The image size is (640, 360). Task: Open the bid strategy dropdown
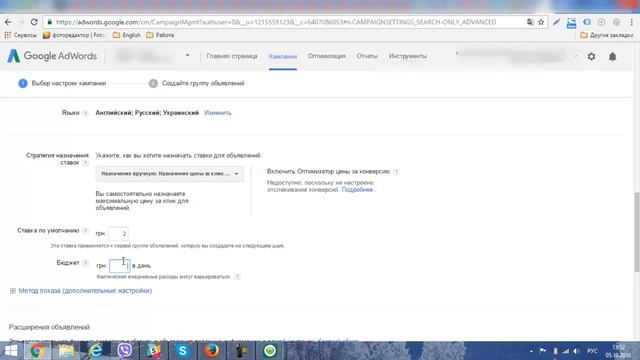pyautogui.click(x=169, y=174)
